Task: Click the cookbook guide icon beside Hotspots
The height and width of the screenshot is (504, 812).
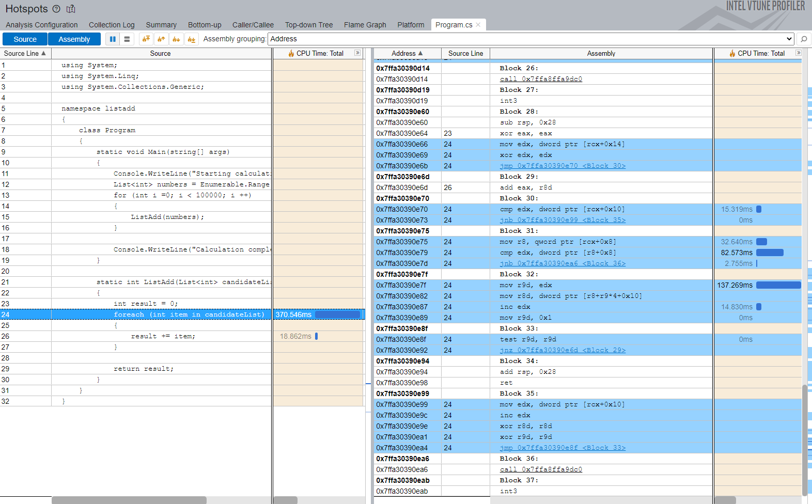Action: (x=71, y=9)
